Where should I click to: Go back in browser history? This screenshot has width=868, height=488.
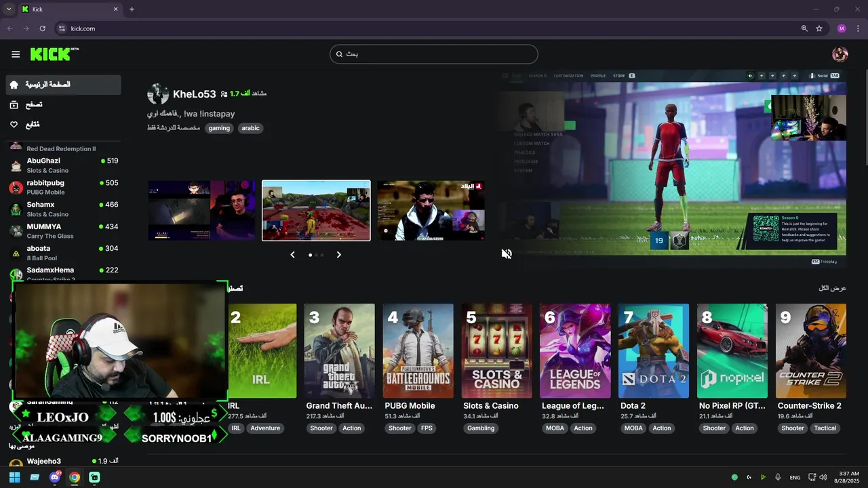pyautogui.click(x=9, y=28)
